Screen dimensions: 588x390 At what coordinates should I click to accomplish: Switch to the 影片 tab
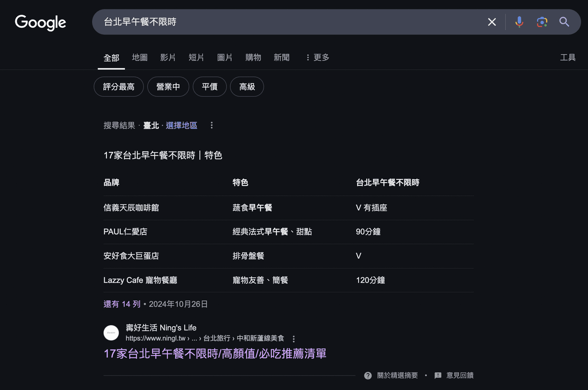(168, 58)
